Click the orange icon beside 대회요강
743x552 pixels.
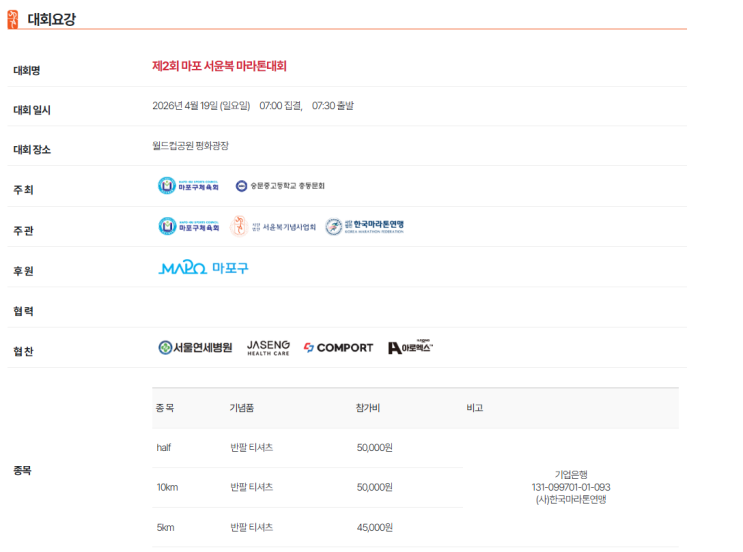pyautogui.click(x=13, y=19)
